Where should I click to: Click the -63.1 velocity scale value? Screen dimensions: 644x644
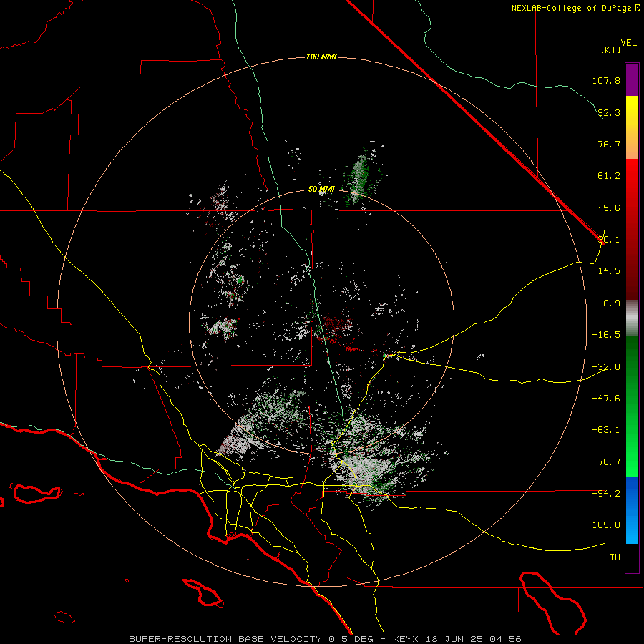(606, 430)
